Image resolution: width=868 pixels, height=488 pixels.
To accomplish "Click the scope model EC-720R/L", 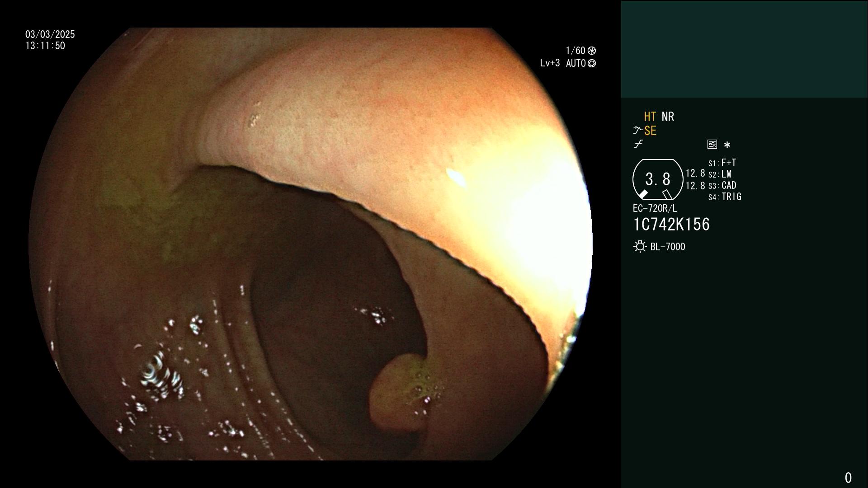I will pyautogui.click(x=655, y=208).
